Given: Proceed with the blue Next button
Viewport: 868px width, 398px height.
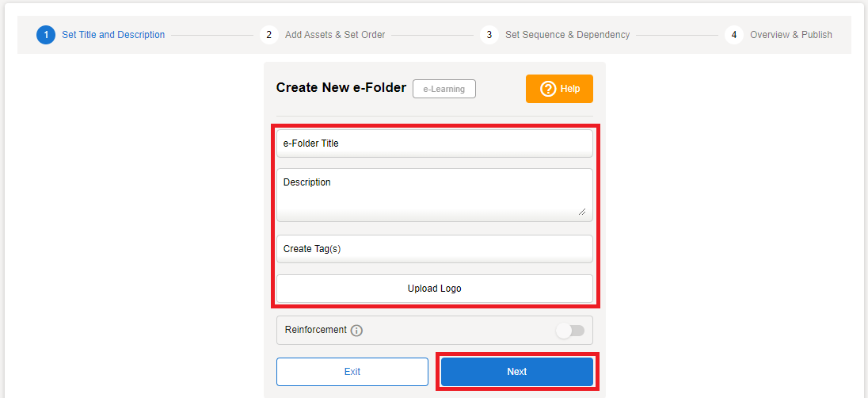Looking at the screenshot, I should click(516, 372).
